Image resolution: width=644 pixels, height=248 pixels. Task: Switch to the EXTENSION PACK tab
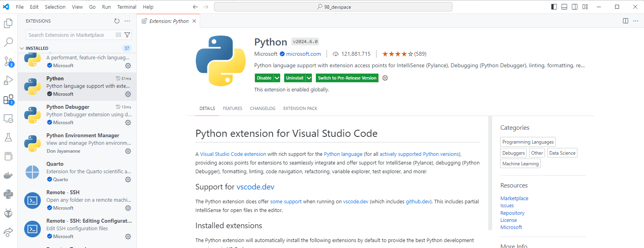pyautogui.click(x=300, y=108)
